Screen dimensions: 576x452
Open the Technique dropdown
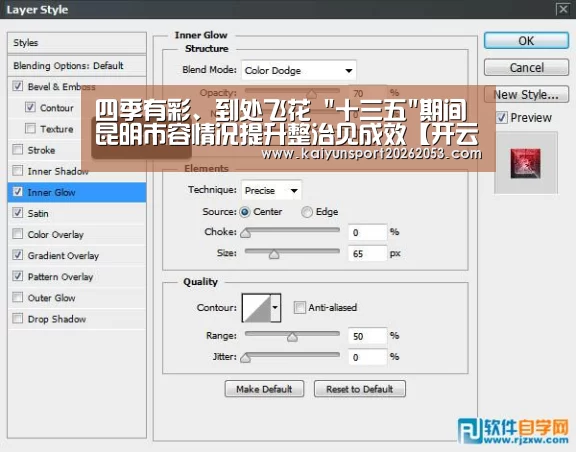271,190
